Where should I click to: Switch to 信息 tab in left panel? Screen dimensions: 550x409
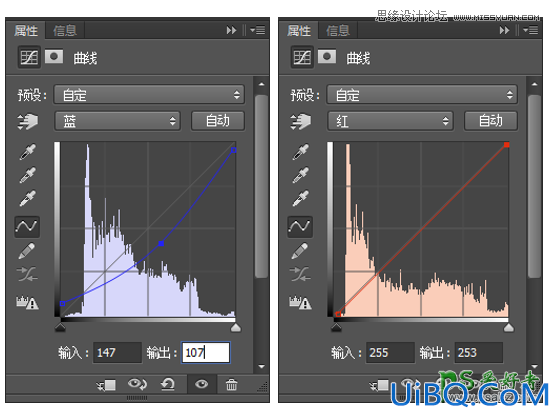click(65, 31)
